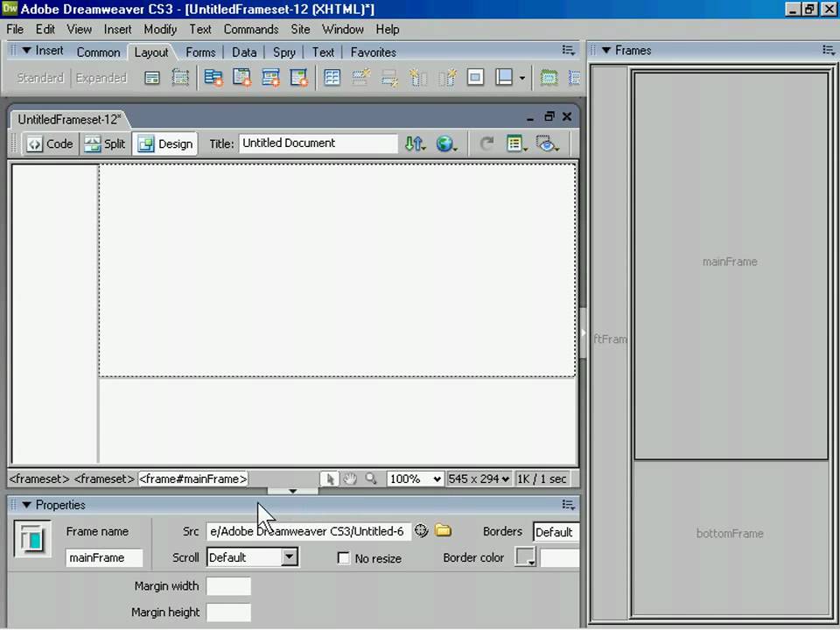Viewport: 840px width, 630px height.
Task: Insert Spry Collapsible Panel widget
Action: [299, 78]
